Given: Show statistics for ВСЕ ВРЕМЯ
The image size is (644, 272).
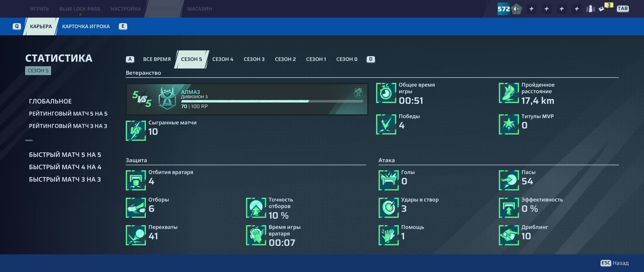Looking at the screenshot, I should coord(157,59).
